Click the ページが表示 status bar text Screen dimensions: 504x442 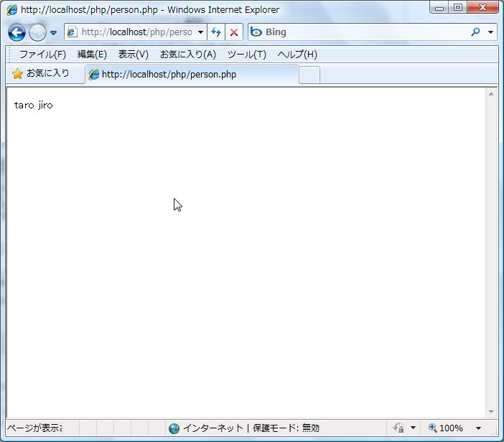pyautogui.click(x=34, y=428)
